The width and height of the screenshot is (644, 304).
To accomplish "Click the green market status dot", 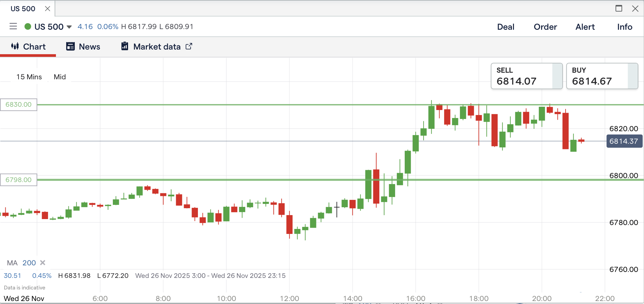I will tap(28, 26).
